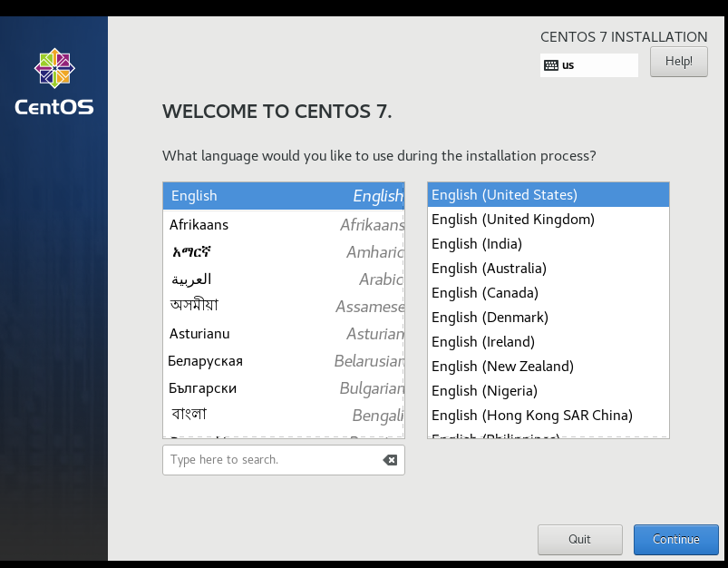The height and width of the screenshot is (568, 728).
Task: Select the Arabic language row
Action: click(284, 279)
